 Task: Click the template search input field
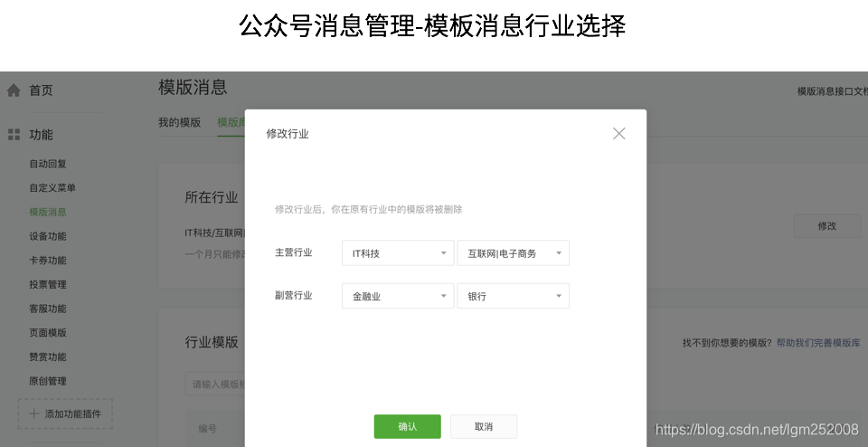[215, 384]
